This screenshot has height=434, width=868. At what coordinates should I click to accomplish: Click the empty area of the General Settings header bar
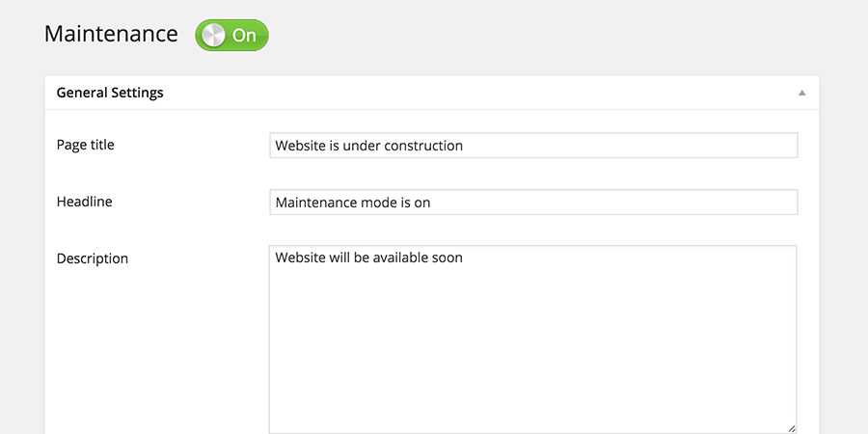(x=482, y=93)
